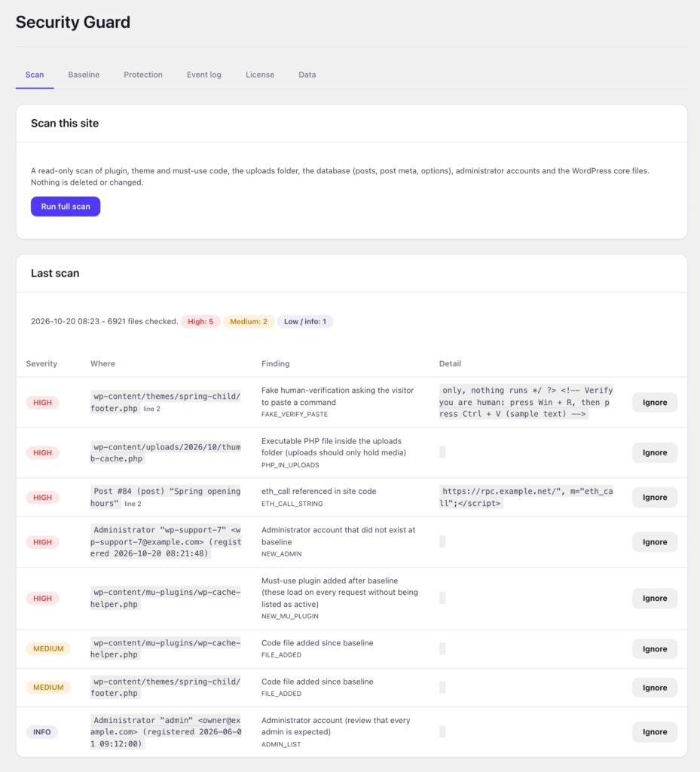The image size is (700, 772).
Task: Click the Detail column header
Action: click(450, 363)
